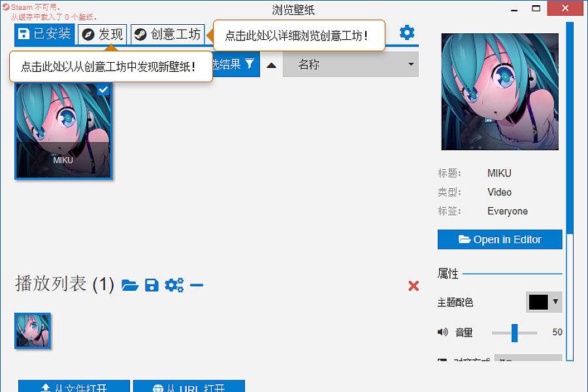Viewport: 588px width, 392px height.
Task: Click the 属性 section heading
Action: (448, 274)
